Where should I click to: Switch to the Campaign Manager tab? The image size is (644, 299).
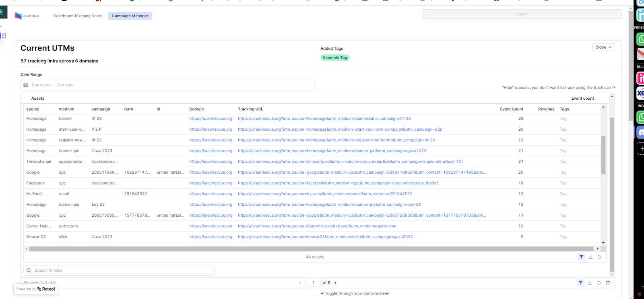coord(130,16)
